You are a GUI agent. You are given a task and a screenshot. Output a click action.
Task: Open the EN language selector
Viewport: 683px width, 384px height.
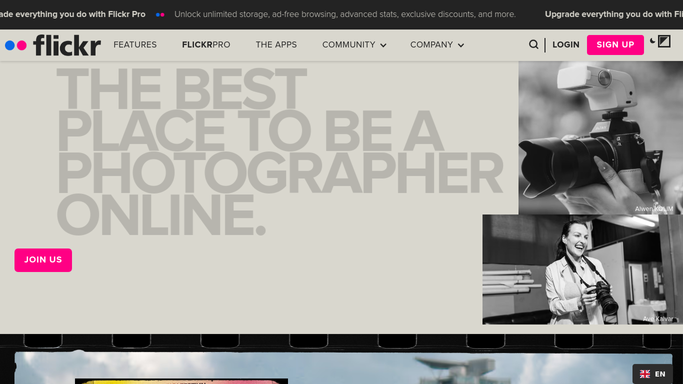point(653,374)
